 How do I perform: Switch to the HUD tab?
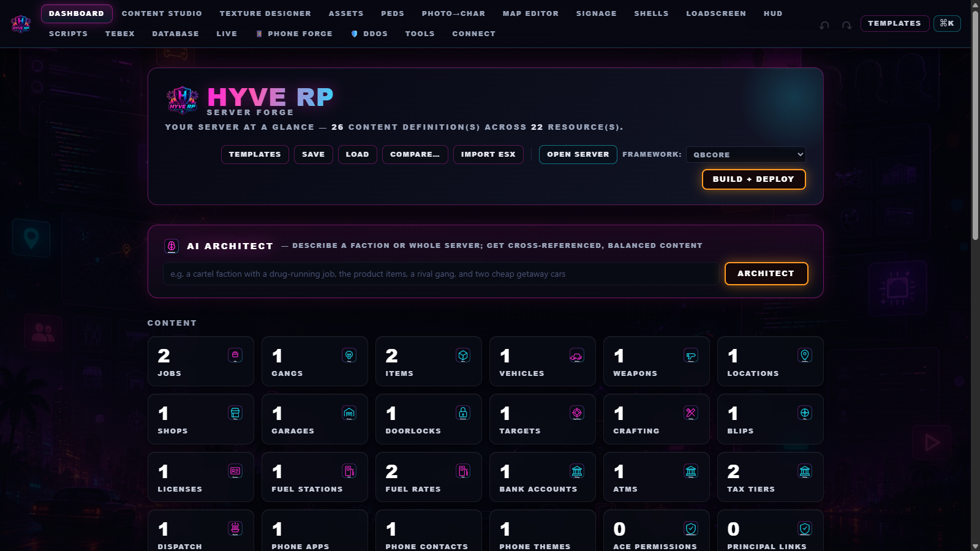[x=773, y=13]
